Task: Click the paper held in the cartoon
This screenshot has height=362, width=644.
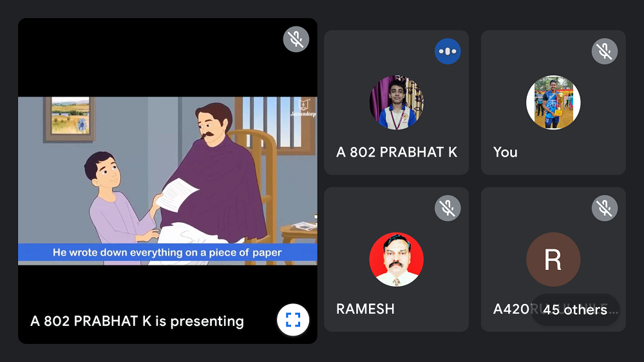Action: [176, 195]
